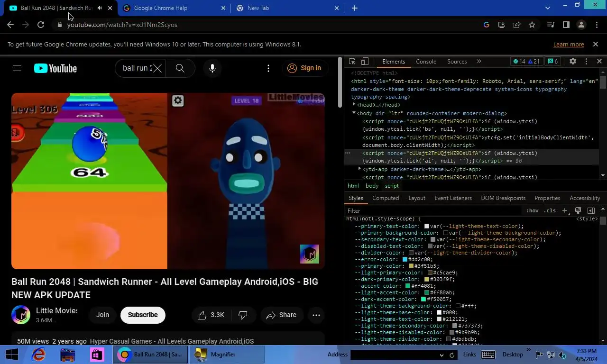This screenshot has height=364, width=607.
Task: Open the Event Listeners tab
Action: (x=453, y=198)
